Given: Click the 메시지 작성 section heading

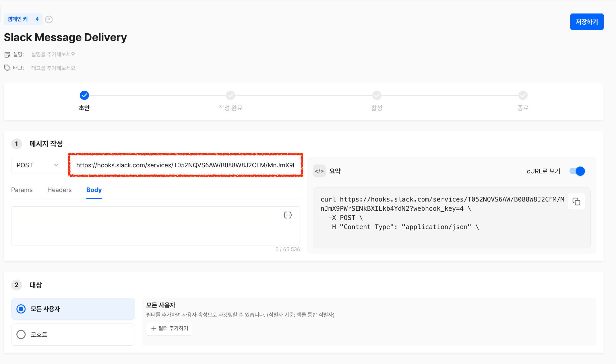Looking at the screenshot, I should (46, 144).
